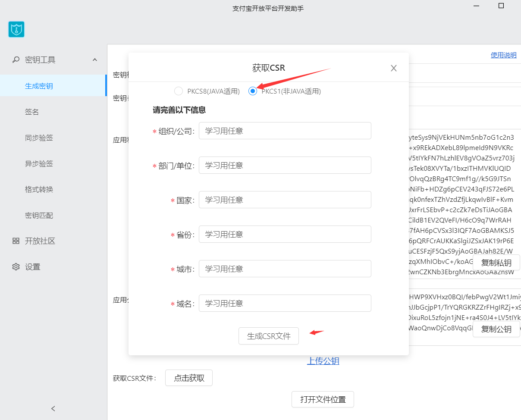
Task: Click the 复制公钥 button
Action: click(x=496, y=329)
